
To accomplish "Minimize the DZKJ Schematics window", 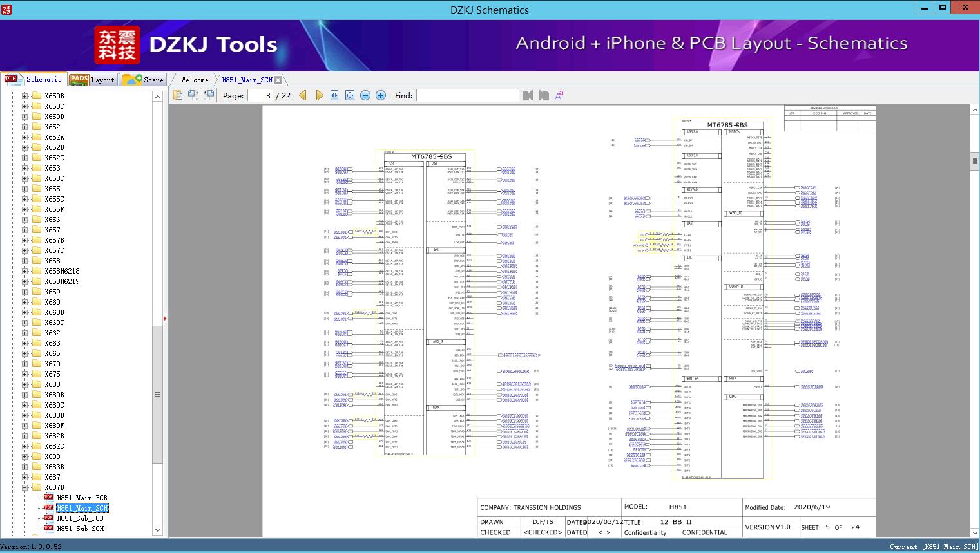I will tap(924, 8).
